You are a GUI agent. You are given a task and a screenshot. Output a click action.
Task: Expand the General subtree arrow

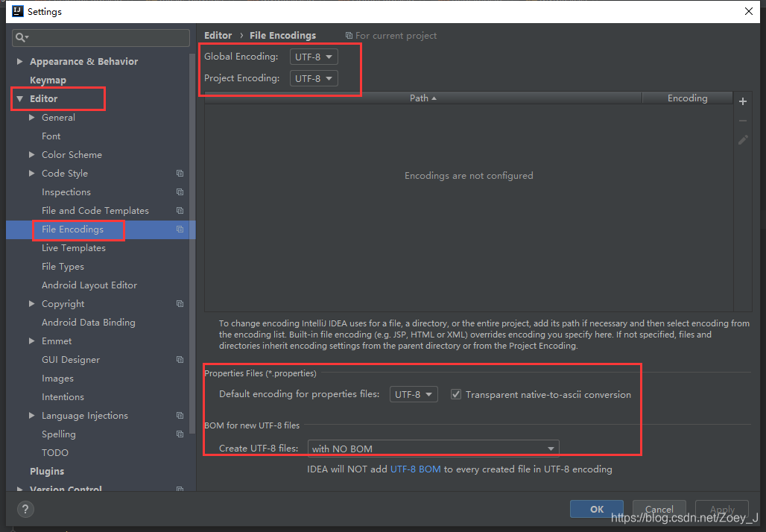(x=32, y=117)
